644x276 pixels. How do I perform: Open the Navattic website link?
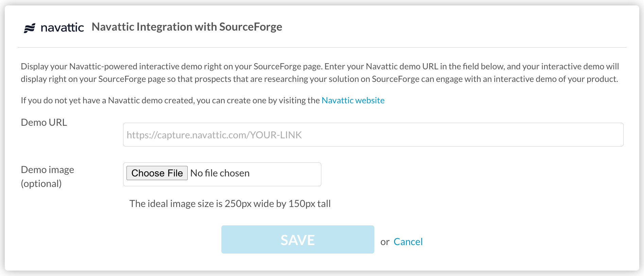[x=353, y=100]
